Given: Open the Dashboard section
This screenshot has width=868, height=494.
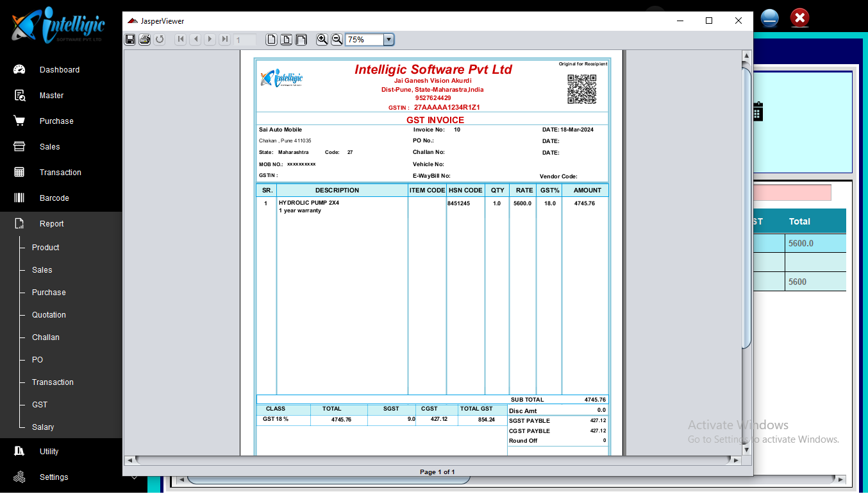Looking at the screenshot, I should coord(59,70).
